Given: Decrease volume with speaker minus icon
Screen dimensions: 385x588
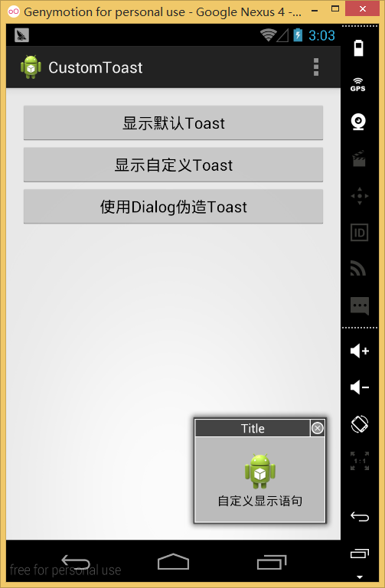Looking at the screenshot, I should click(x=360, y=387).
